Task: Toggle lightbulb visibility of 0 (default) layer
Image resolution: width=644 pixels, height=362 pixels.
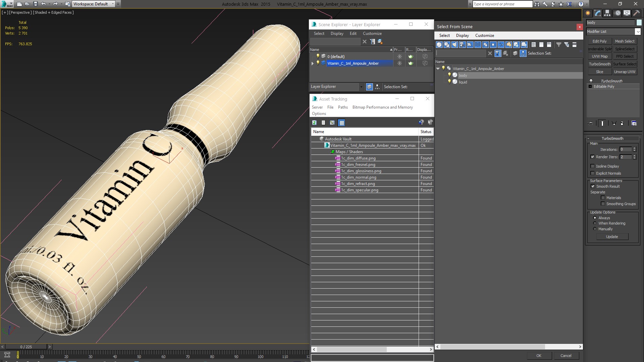Action: pyautogui.click(x=318, y=56)
